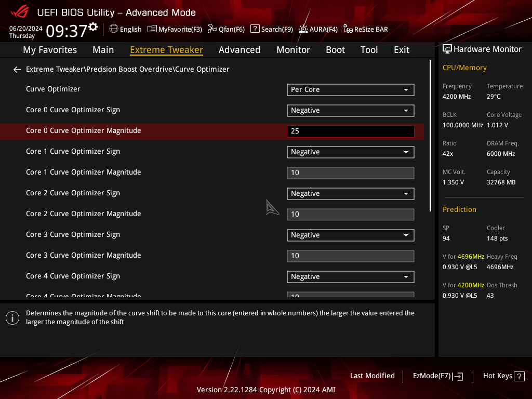Screen dimensions: 532x399
Task: Open Core 1 Curve Optimizer Sign dropdown
Action: point(351,152)
